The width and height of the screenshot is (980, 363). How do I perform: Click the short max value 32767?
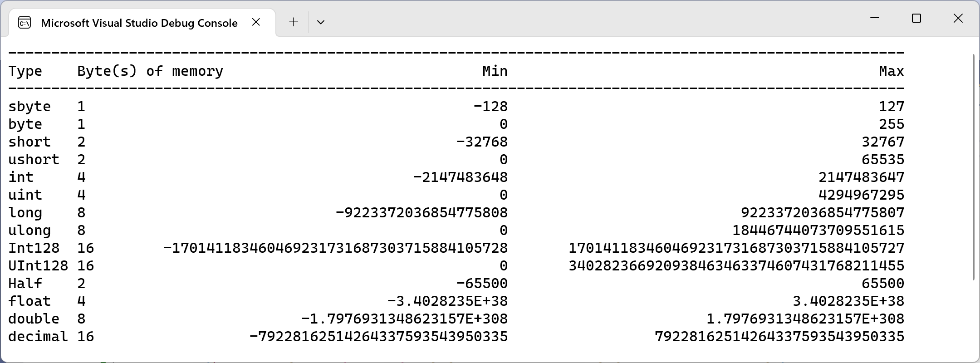[883, 142]
